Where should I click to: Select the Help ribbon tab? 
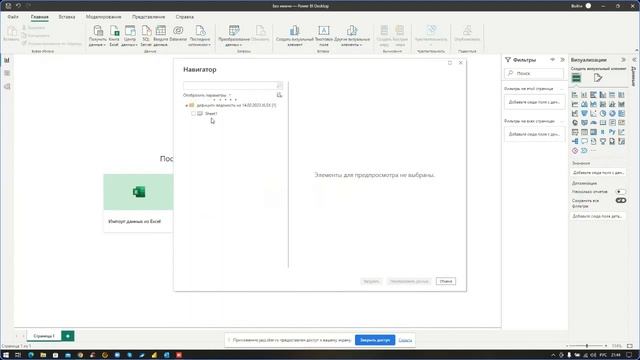[x=184, y=17]
